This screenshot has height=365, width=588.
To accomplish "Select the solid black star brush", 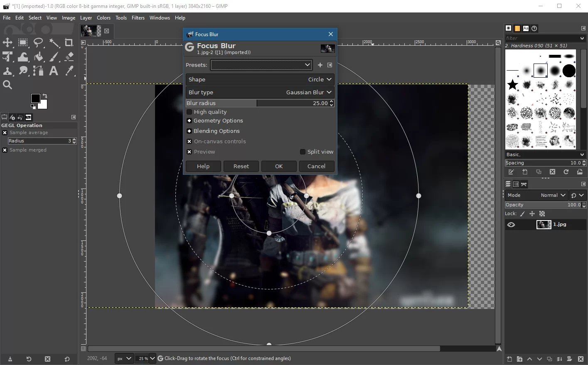I will 512,85.
